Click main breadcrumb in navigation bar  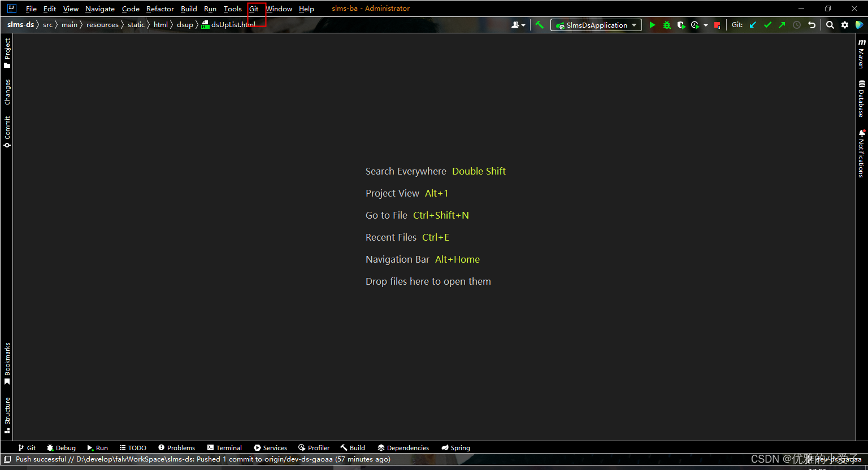pos(70,25)
